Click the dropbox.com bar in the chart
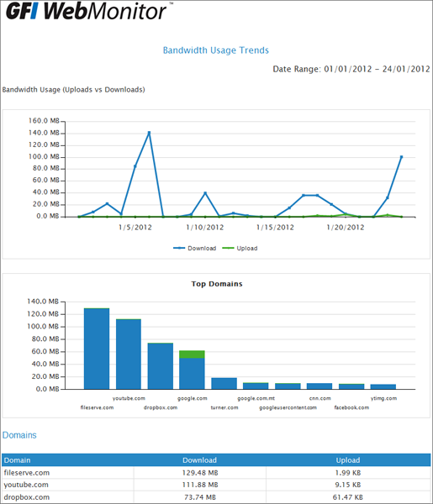Screen dimensions: 433x504 point(161,365)
